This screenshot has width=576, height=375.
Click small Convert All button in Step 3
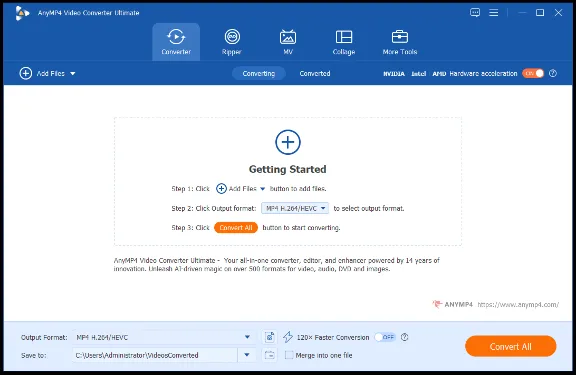(236, 228)
